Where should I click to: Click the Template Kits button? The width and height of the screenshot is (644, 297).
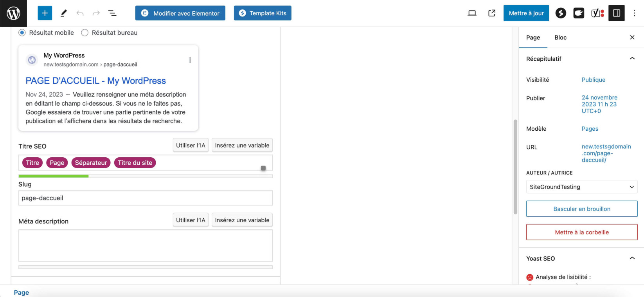pos(263,13)
